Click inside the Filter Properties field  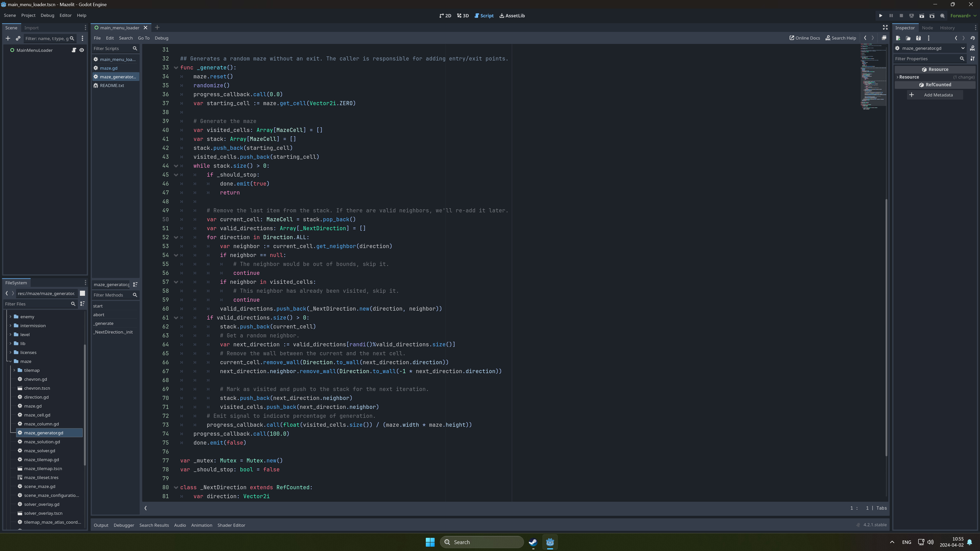pos(928,58)
